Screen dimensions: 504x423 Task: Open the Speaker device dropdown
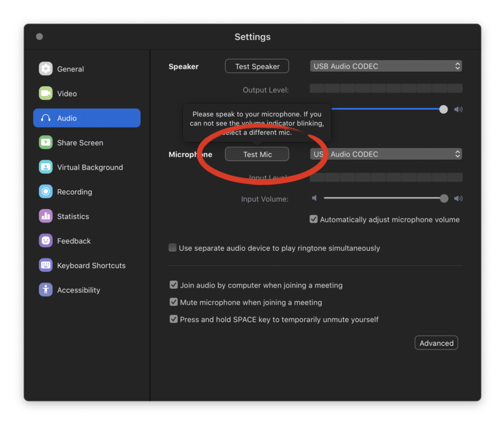386,66
